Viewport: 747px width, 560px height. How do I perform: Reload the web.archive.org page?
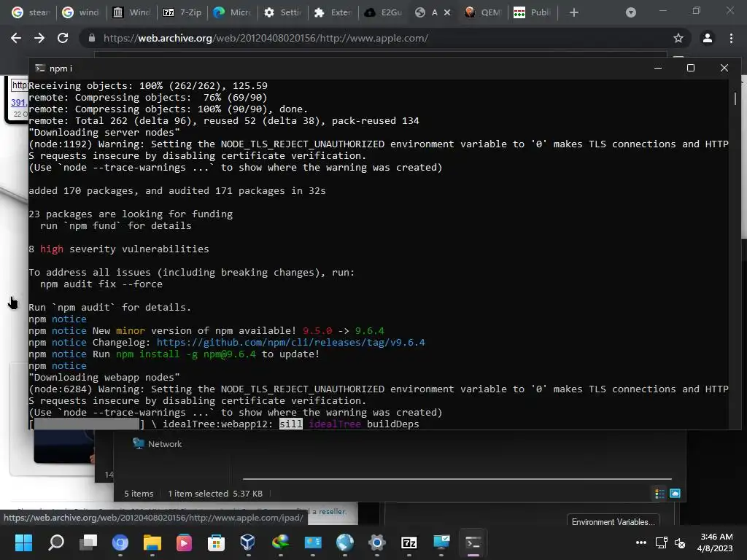pyautogui.click(x=63, y=38)
